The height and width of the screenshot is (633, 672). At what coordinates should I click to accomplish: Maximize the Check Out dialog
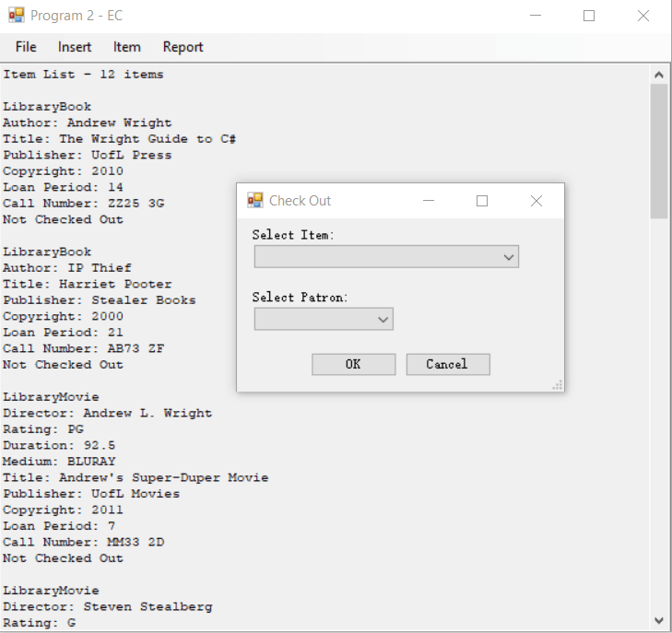(481, 201)
